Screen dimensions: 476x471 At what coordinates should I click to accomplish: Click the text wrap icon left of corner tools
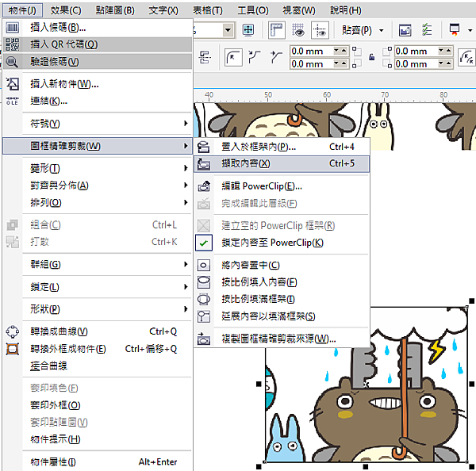tap(205, 57)
